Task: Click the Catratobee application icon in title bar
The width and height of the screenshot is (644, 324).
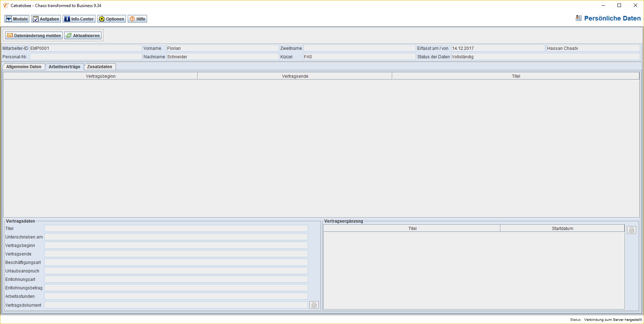Action: [6, 6]
